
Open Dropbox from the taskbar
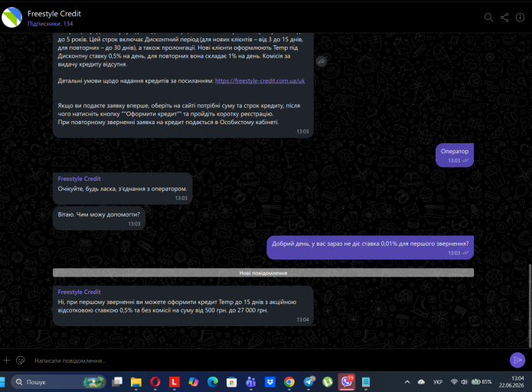click(270, 382)
